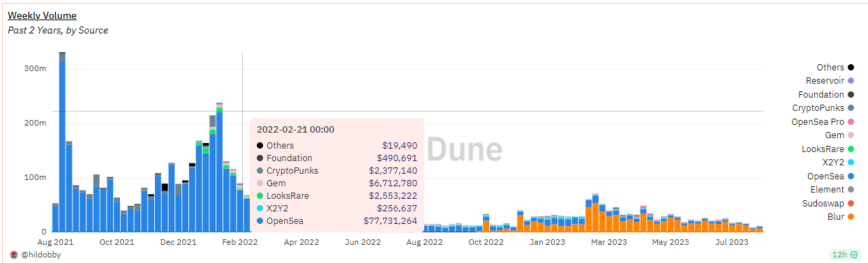Click the hildobby avatar icon
This screenshot has height=263, width=868.
point(13,255)
